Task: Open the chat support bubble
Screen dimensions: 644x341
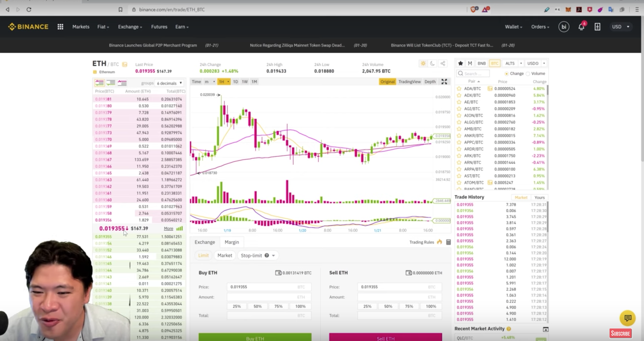Action: [627, 318]
